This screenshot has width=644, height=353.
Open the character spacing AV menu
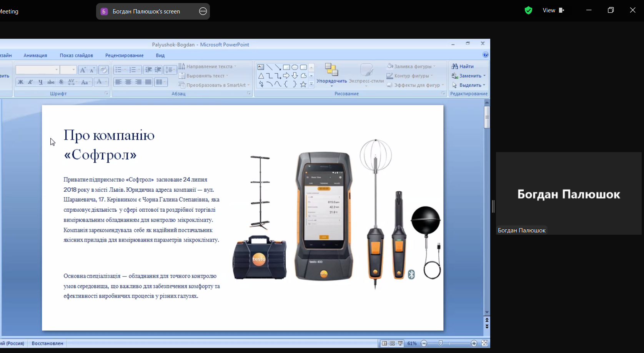click(x=72, y=82)
